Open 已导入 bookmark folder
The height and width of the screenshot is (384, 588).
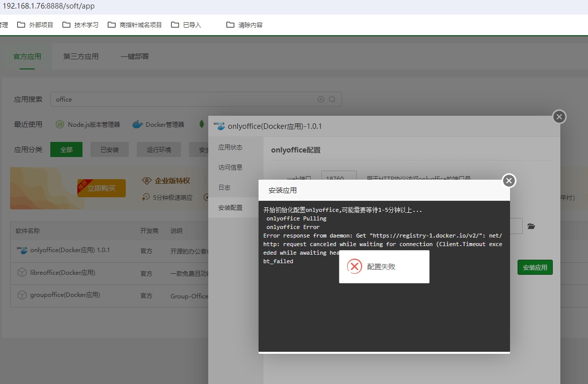187,25
